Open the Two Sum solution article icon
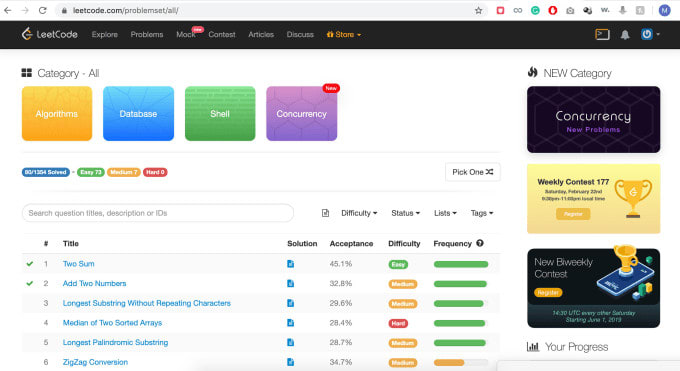The width and height of the screenshot is (680, 371). pyautogui.click(x=291, y=264)
